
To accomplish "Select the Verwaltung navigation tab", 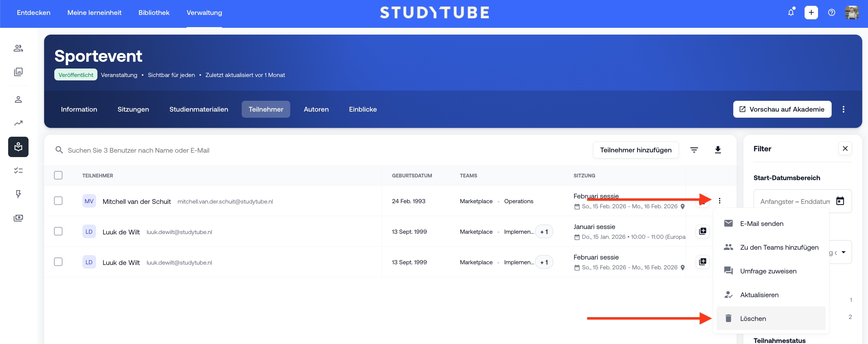I will pos(204,13).
